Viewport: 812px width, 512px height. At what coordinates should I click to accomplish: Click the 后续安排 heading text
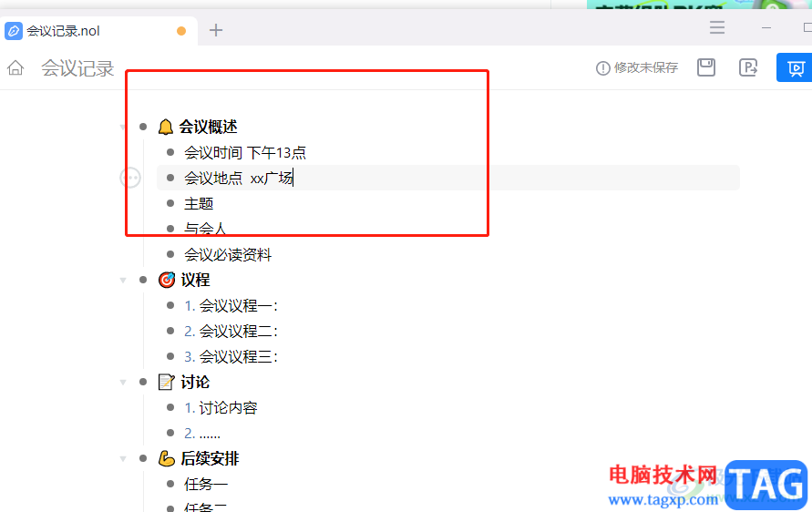(x=210, y=458)
